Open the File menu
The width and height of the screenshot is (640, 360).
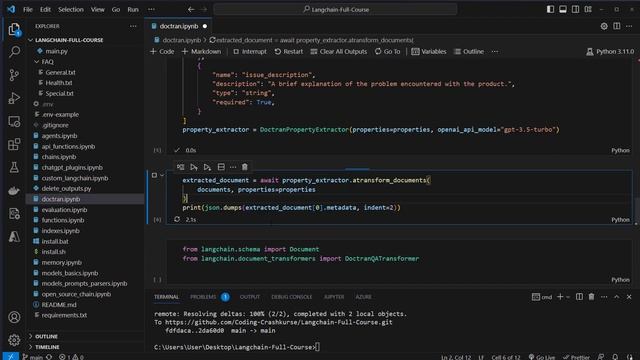pos(28,9)
